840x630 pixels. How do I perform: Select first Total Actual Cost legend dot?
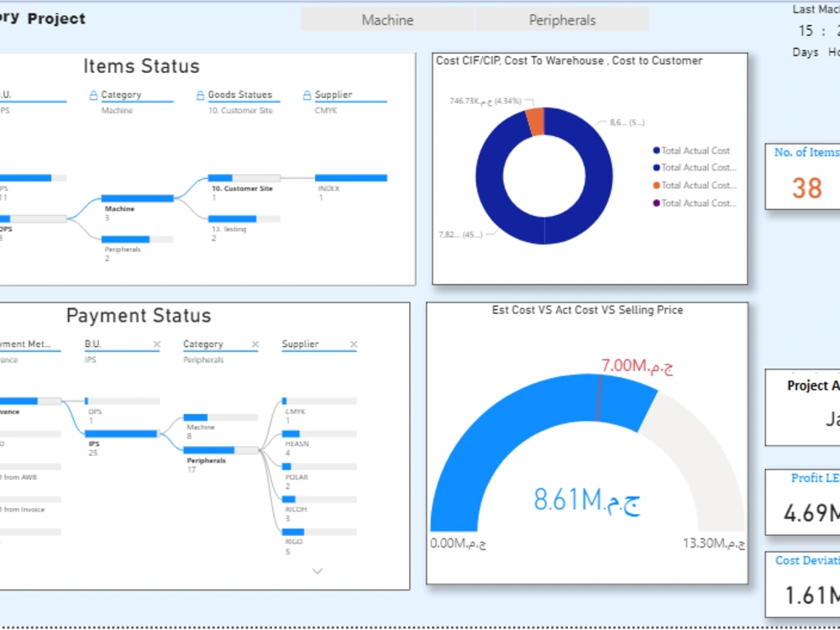pyautogui.click(x=656, y=150)
